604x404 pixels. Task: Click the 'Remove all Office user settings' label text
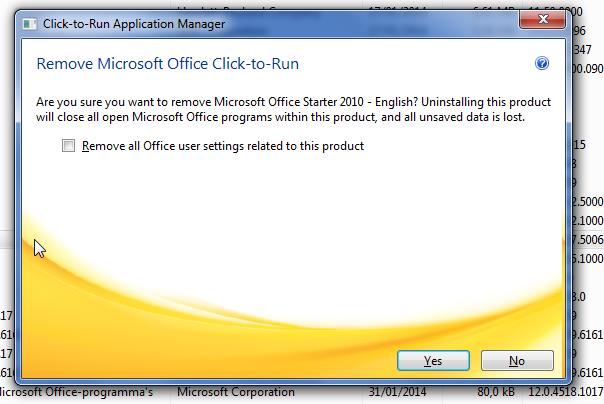click(x=223, y=146)
